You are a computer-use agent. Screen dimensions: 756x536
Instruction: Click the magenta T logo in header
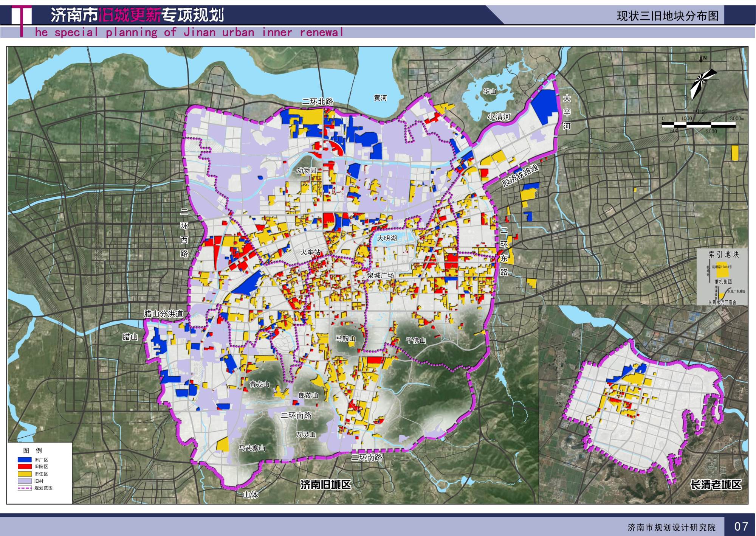click(22, 21)
